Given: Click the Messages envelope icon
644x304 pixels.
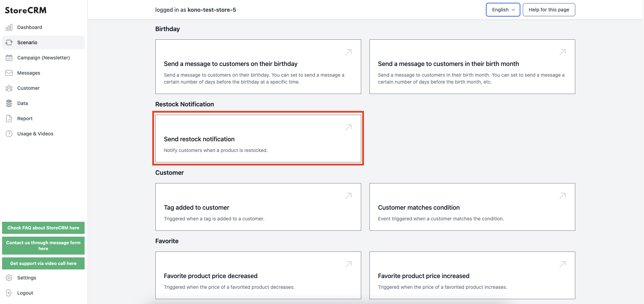Looking at the screenshot, I should tap(9, 73).
